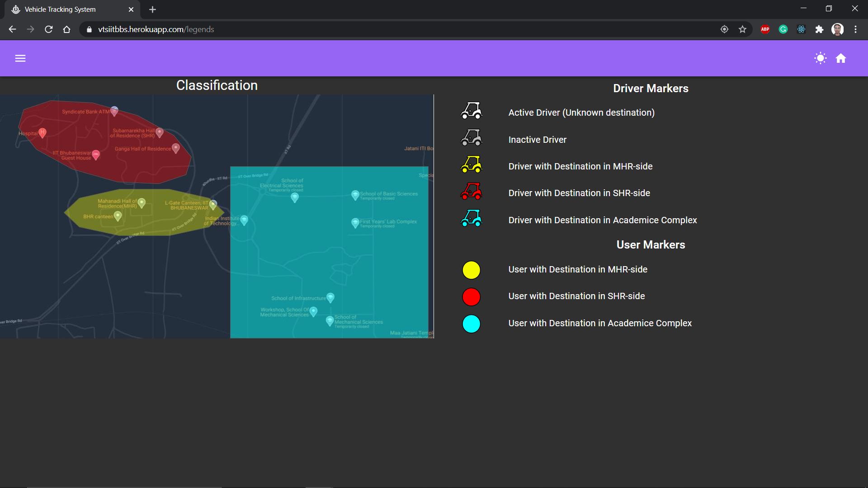Viewport: 868px width, 488px height.
Task: Click the Classification map image
Action: point(217,216)
